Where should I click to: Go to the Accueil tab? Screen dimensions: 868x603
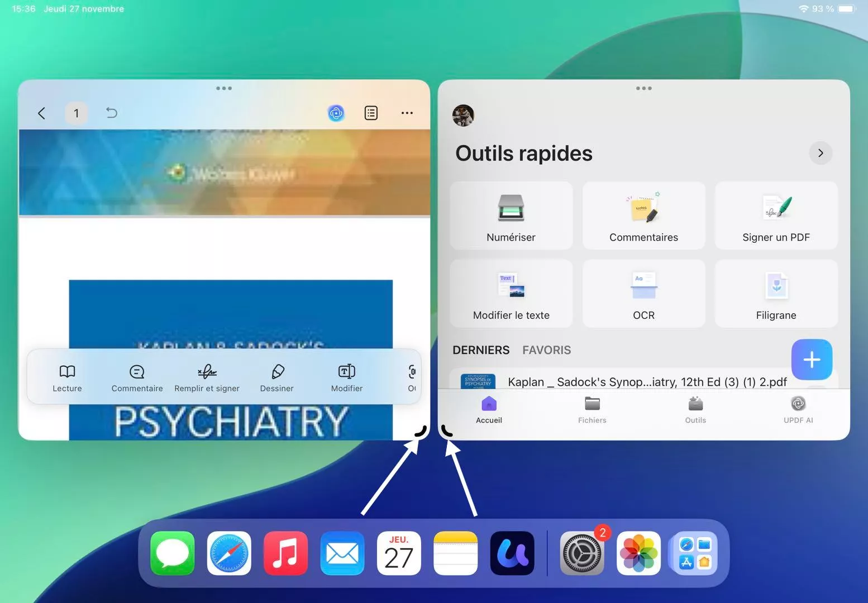(489, 410)
